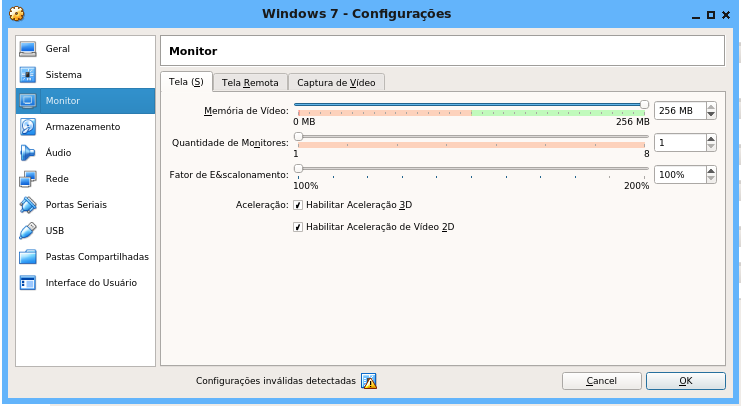Decrease video memory with down arrow
The image size is (741, 406).
[711, 114]
